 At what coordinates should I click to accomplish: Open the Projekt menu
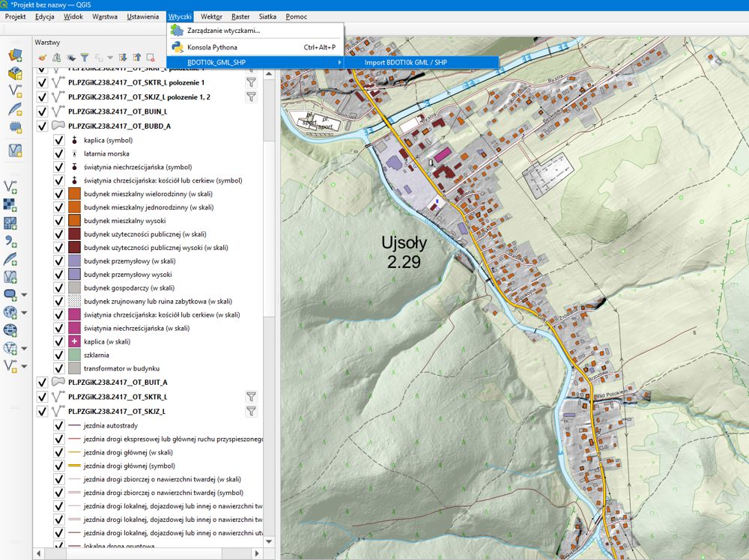tap(15, 16)
